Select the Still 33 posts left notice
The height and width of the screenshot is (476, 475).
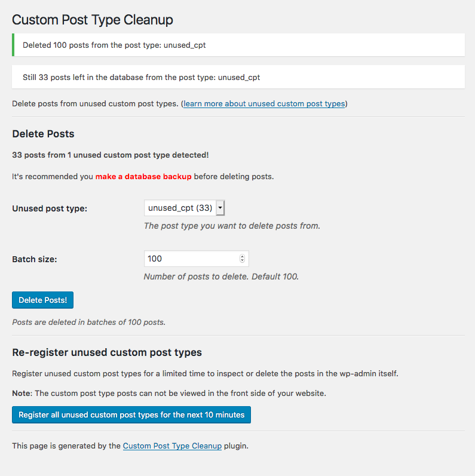point(238,77)
